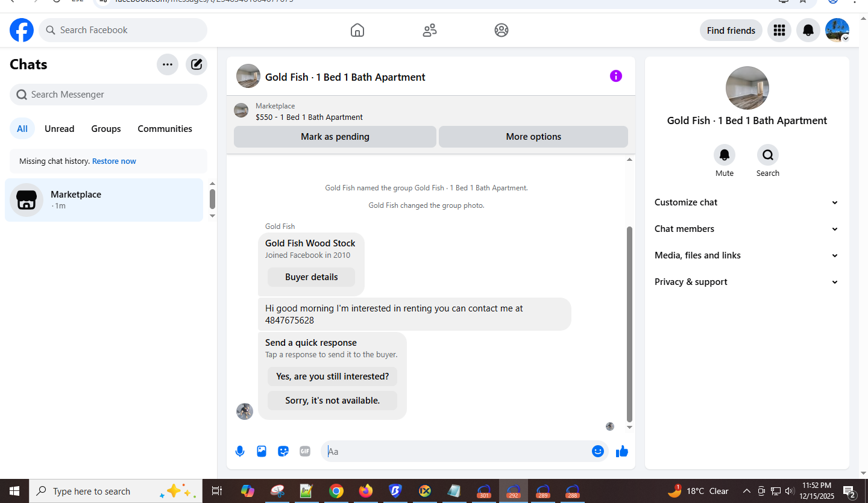The image size is (868, 503).
Task: Click the Facebook logo
Action: (x=22, y=30)
